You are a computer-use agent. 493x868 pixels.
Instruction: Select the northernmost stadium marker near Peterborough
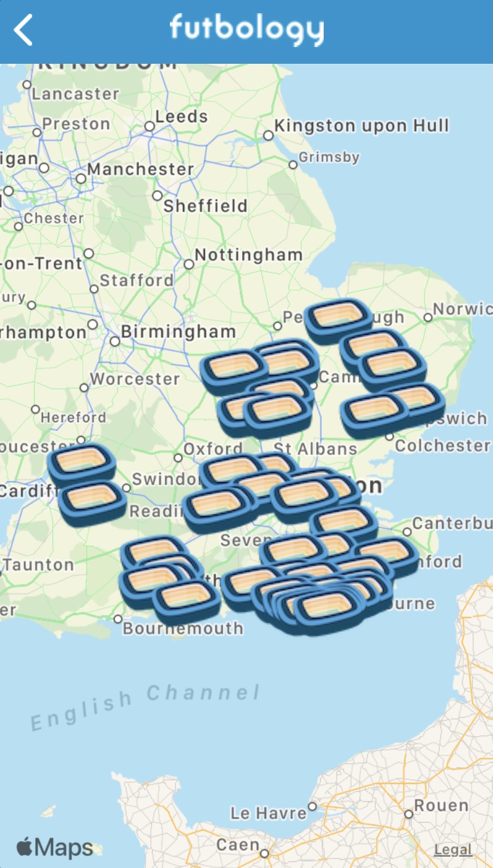click(337, 320)
